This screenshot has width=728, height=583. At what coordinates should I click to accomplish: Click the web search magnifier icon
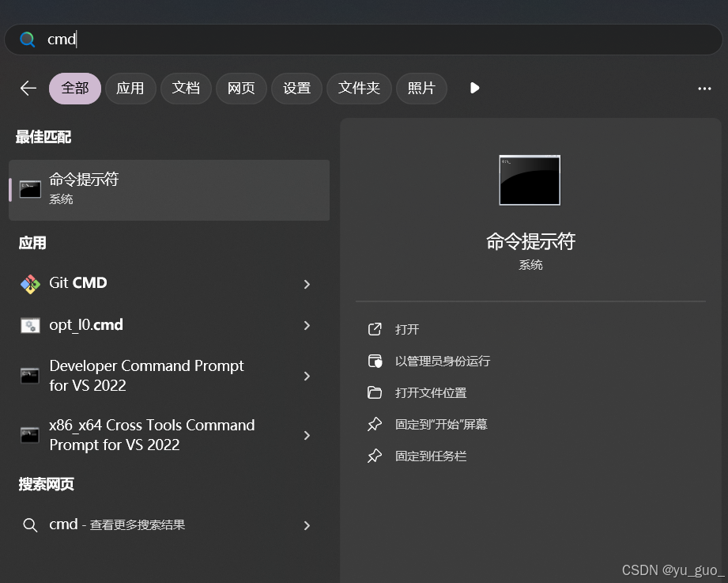[x=30, y=525]
